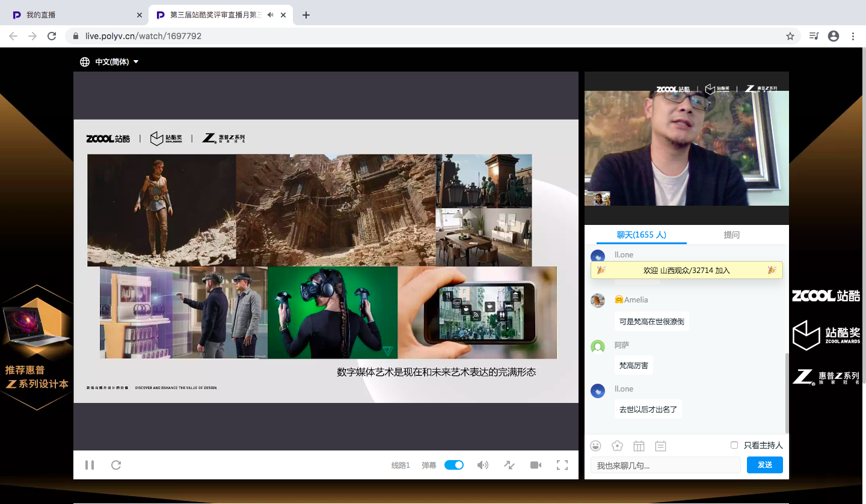
Task: Open a new browser tab
Action: 306,15
